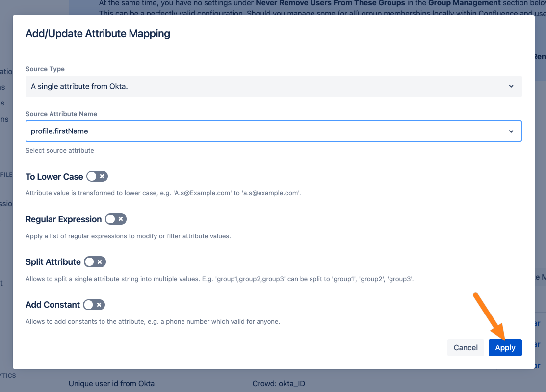The image size is (546, 392).
Task: Enable the Split Attribute toggle
Action: [x=95, y=262]
